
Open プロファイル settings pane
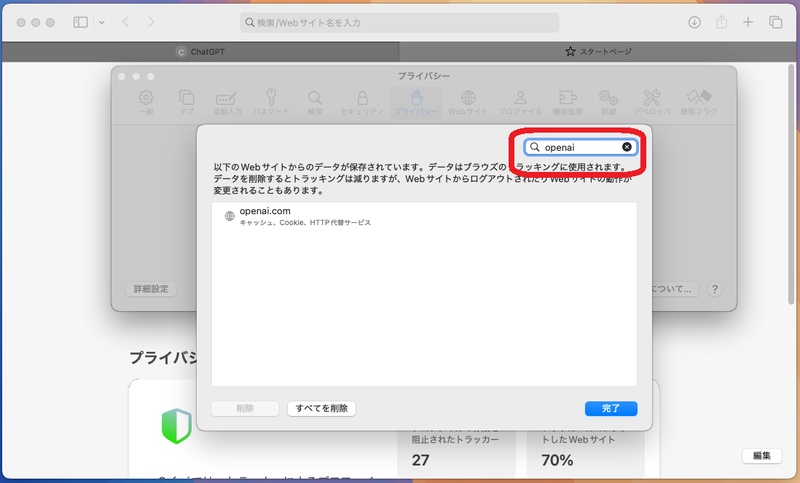520,103
